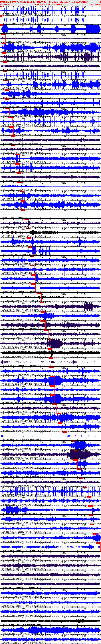The image size is (101, 644).
Task: Select the UW PAT2 EHZ station label
Action: 23,190
